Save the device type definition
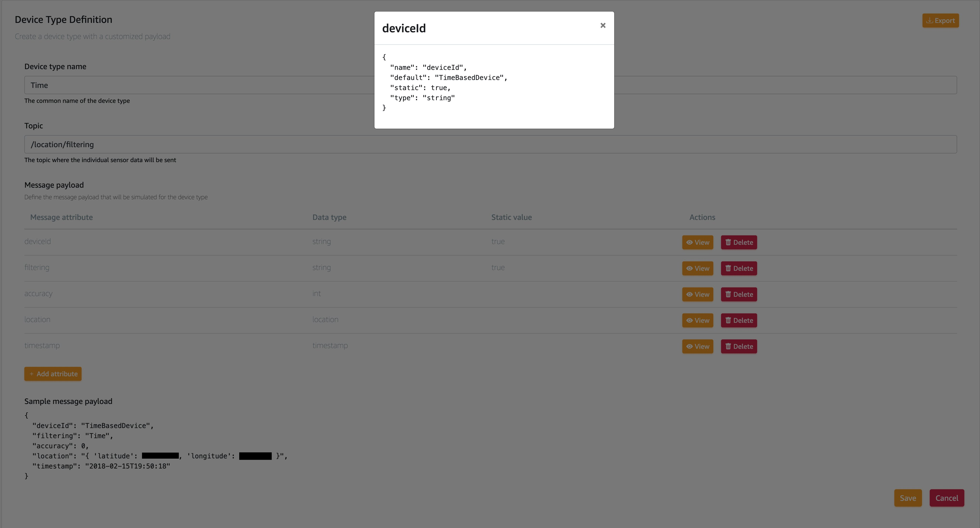The width and height of the screenshot is (980, 528). point(908,498)
